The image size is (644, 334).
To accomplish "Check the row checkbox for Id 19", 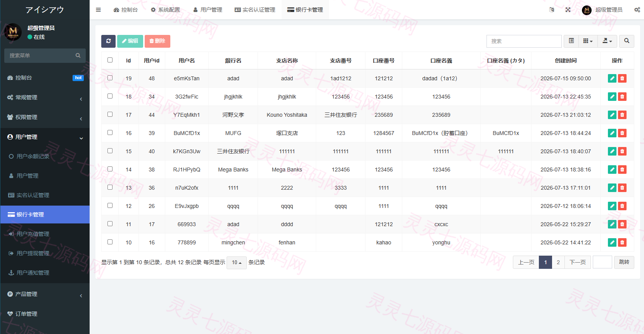I will tap(110, 78).
